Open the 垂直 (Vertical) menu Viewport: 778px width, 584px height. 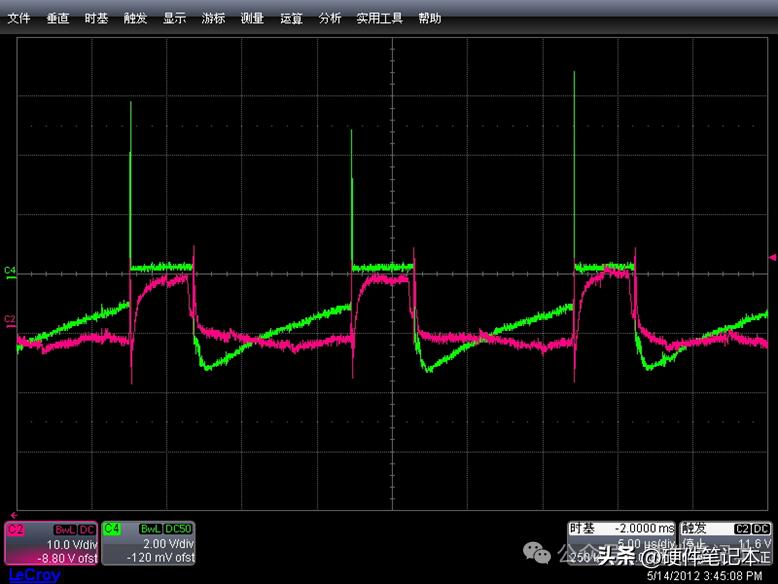click(58, 18)
